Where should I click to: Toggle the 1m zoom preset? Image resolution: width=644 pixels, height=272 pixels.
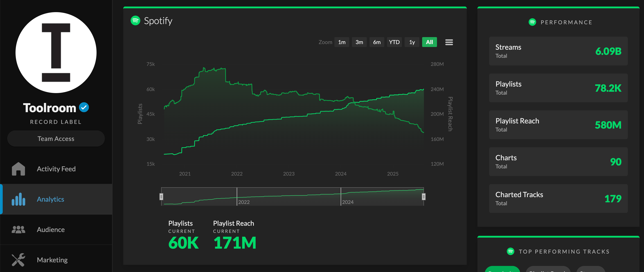point(342,42)
